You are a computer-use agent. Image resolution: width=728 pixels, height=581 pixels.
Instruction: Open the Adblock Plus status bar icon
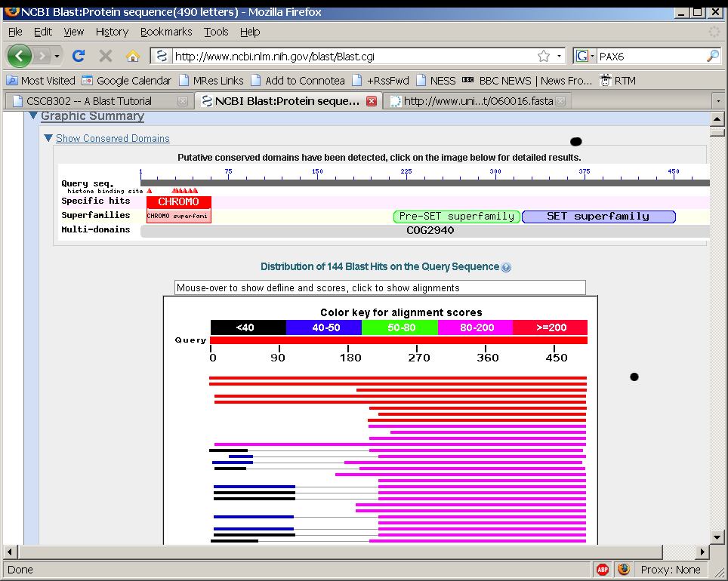point(603,570)
